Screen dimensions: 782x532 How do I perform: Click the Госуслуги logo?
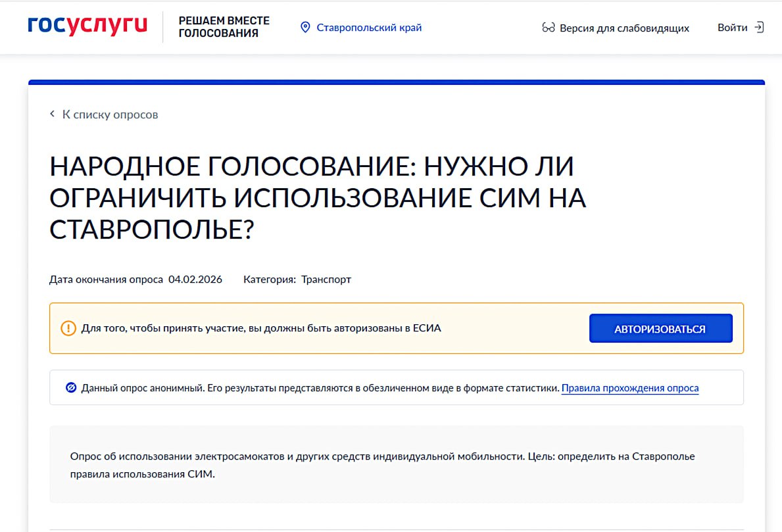click(x=87, y=26)
